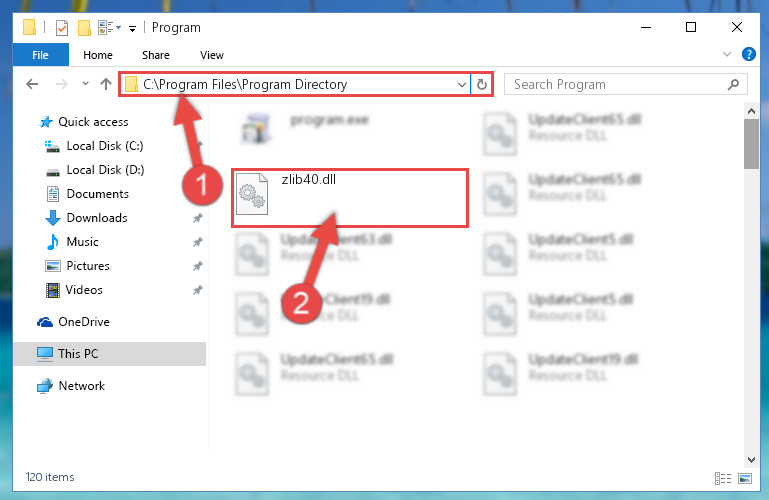Select the zlib40.dll file
The width and height of the screenshot is (769, 500).
350,198
